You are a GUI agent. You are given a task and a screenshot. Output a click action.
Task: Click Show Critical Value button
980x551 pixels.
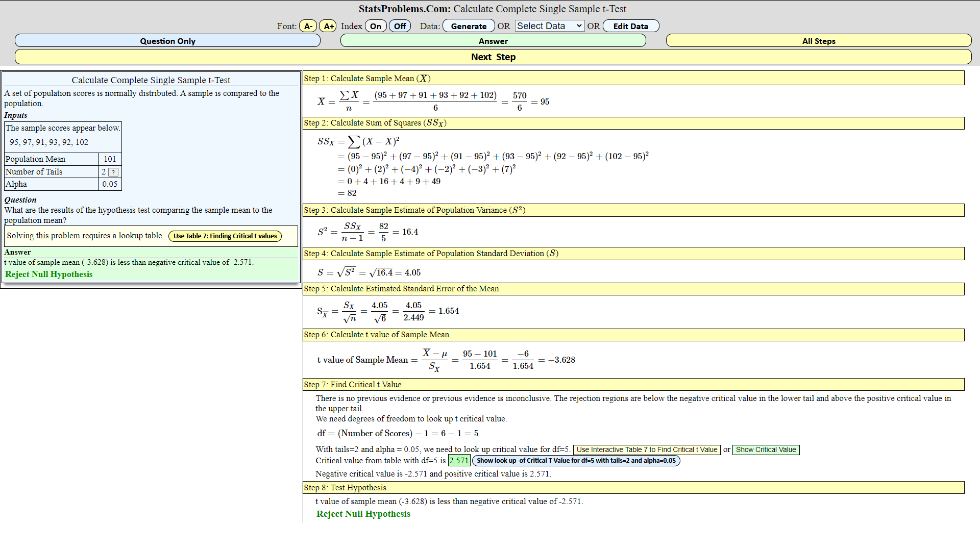766,450
